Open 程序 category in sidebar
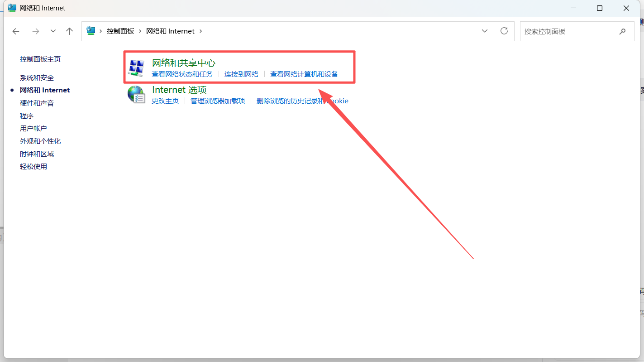Viewport: 644px width, 362px height. point(27,116)
